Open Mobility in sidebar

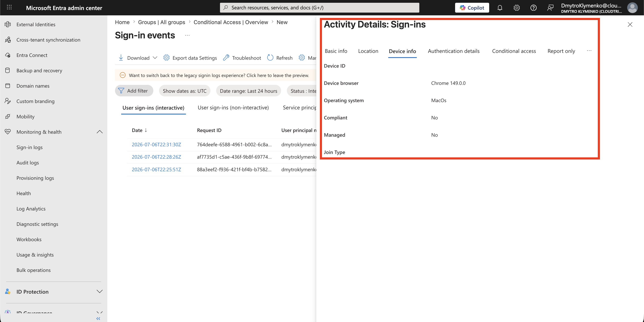[25, 116]
